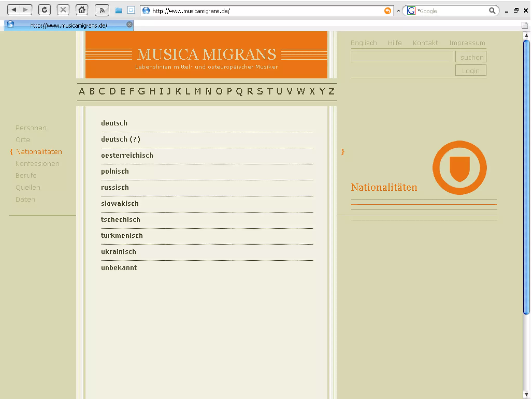
Task: Select Konfessionen in the left menu
Action: point(37,164)
